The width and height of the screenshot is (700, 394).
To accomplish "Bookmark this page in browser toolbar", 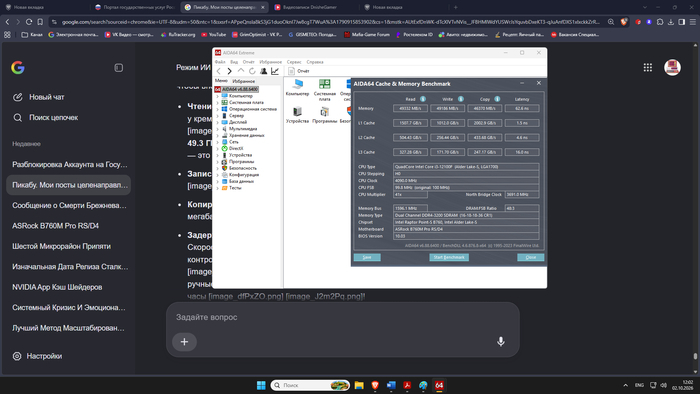I will point(40,22).
